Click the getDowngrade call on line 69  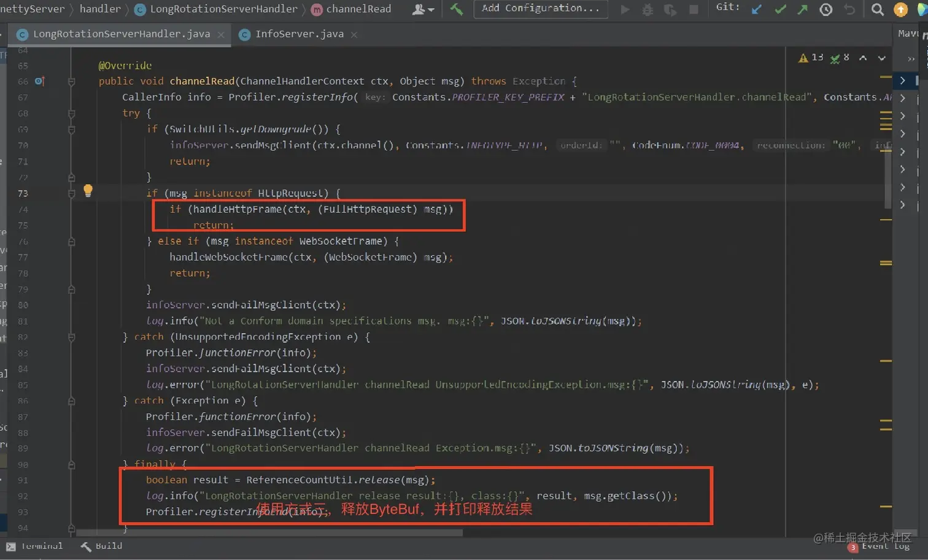coord(276,129)
